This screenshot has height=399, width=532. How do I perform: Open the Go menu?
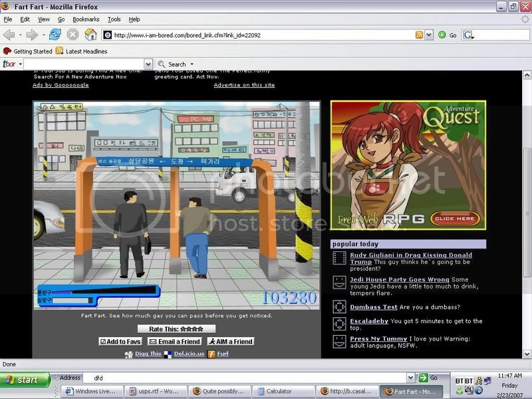[x=61, y=19]
